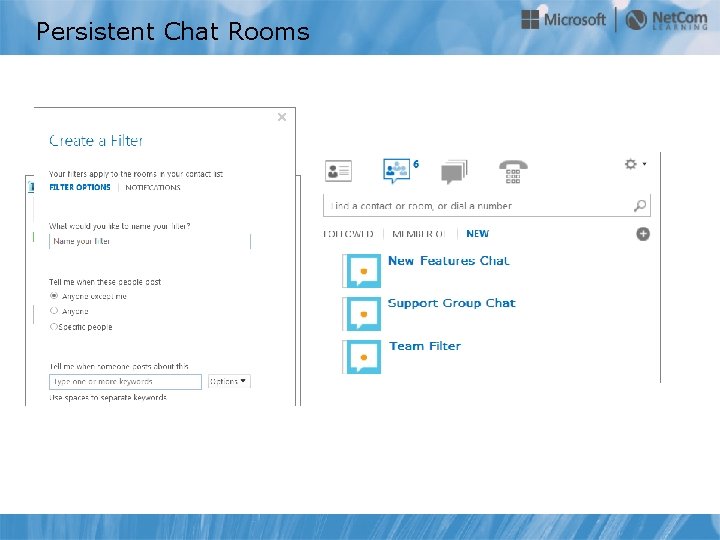The width and height of the screenshot is (720, 540).
Task: Open the New Features Chat room icon
Action: (x=363, y=271)
